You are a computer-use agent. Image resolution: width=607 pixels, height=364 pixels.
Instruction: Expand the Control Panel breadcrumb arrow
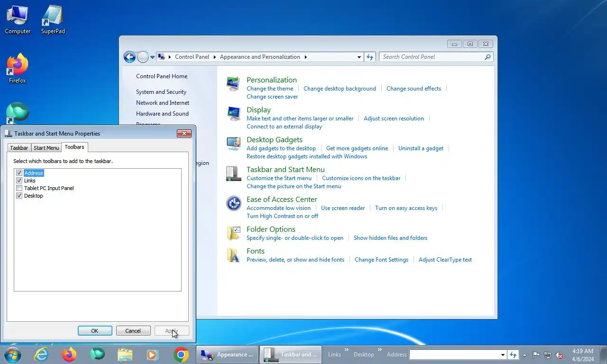(214, 57)
